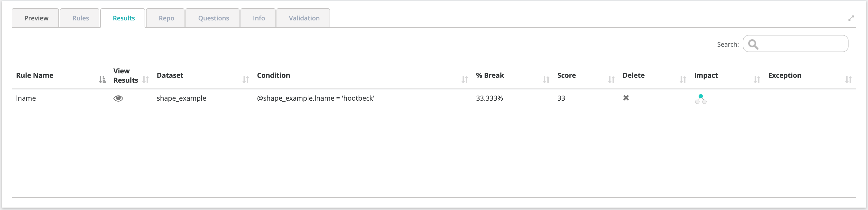The width and height of the screenshot is (868, 210).
Task: Go to the Validation tab
Action: coord(304,18)
